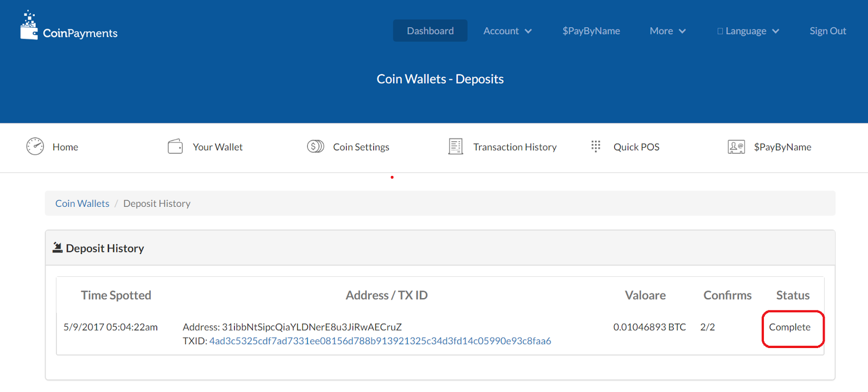Screen dimensions: 868x392
Task: Click the $PayByName contact card icon
Action: (x=736, y=147)
